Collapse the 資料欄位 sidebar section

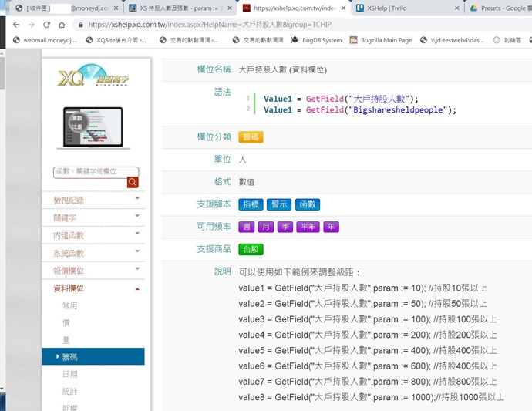tap(93, 288)
